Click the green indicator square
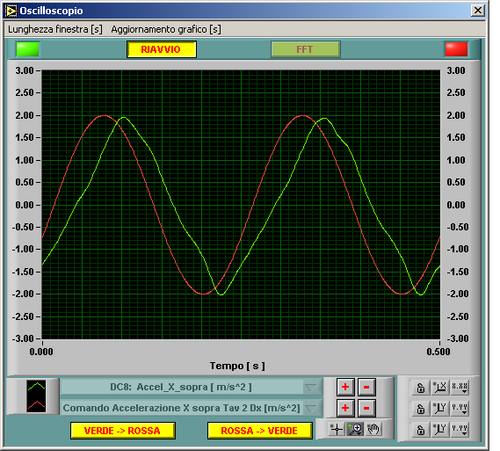The width and height of the screenshot is (500, 451). (x=28, y=49)
